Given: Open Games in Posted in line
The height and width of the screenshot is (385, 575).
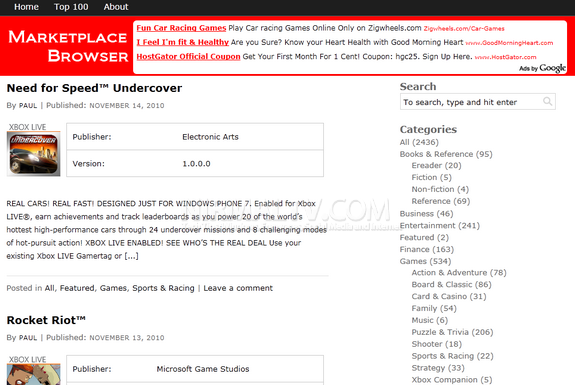Looking at the screenshot, I should coord(113,288).
